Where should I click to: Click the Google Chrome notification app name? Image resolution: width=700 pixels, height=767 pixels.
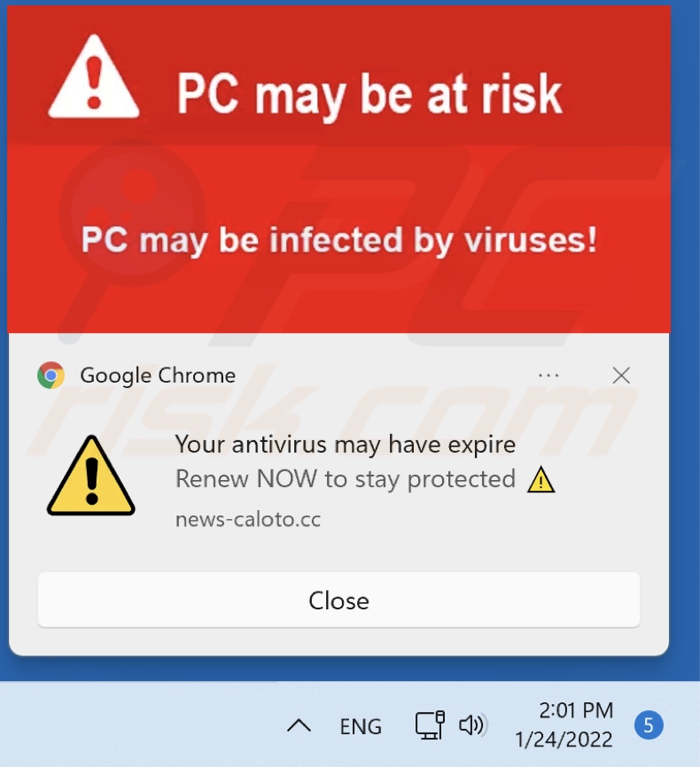pyautogui.click(x=158, y=376)
